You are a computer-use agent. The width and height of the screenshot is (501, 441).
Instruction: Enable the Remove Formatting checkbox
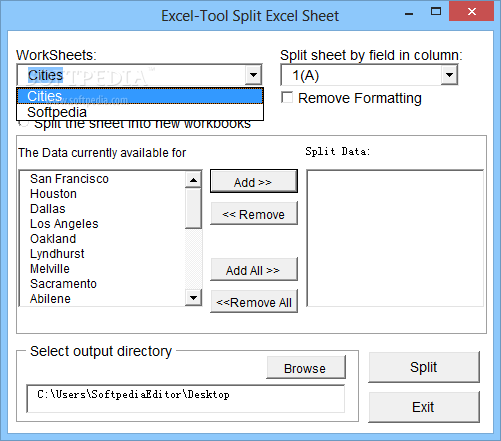[287, 98]
